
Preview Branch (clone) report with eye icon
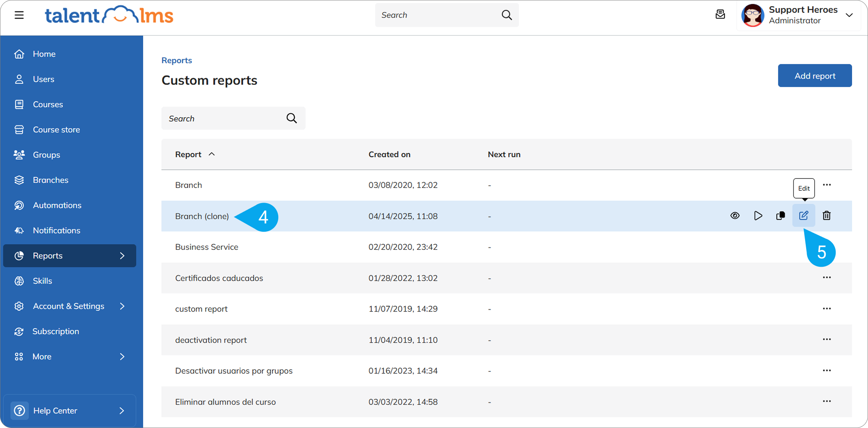click(x=735, y=216)
